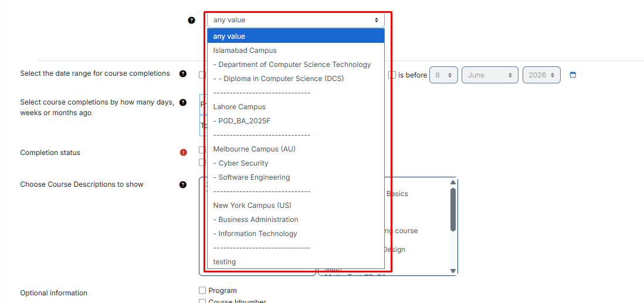Click the course list scrollbar thumb
The width and height of the screenshot is (644, 303).
[x=453, y=210]
